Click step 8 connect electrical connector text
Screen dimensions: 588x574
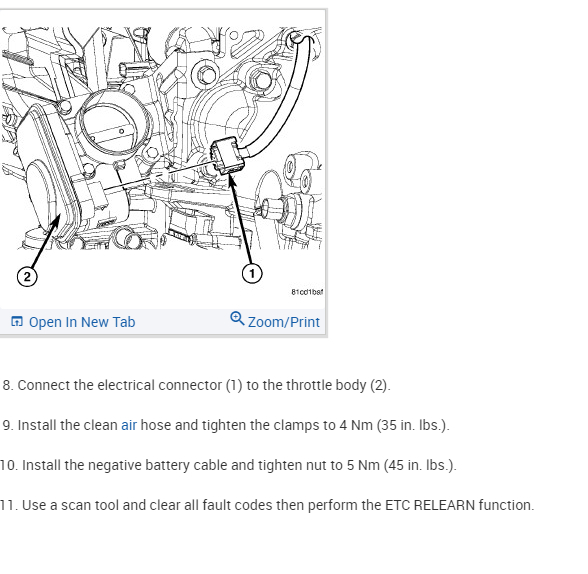click(196, 385)
